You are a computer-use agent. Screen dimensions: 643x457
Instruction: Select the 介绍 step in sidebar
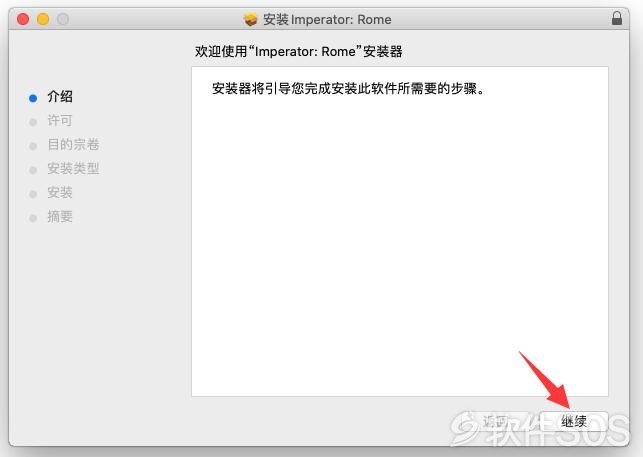click(x=60, y=97)
